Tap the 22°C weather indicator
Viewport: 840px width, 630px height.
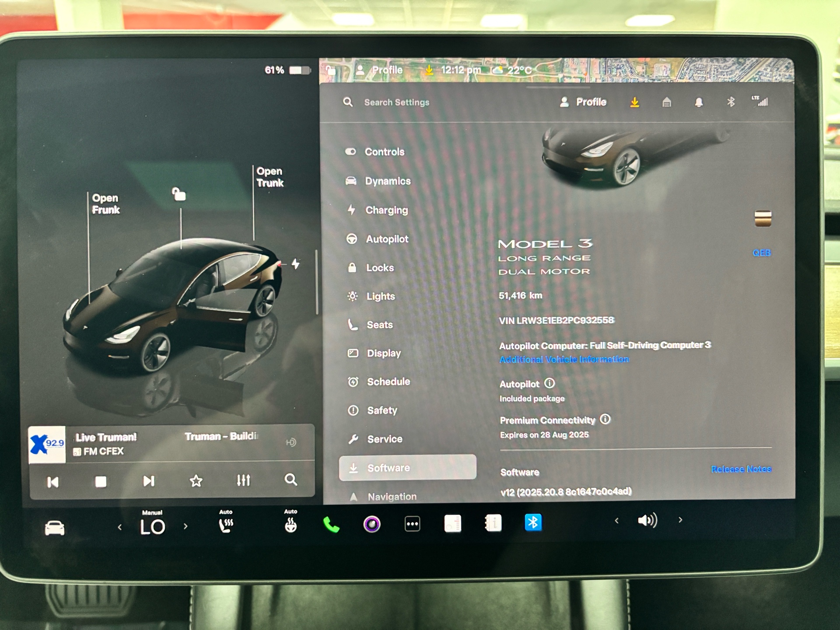(x=512, y=70)
